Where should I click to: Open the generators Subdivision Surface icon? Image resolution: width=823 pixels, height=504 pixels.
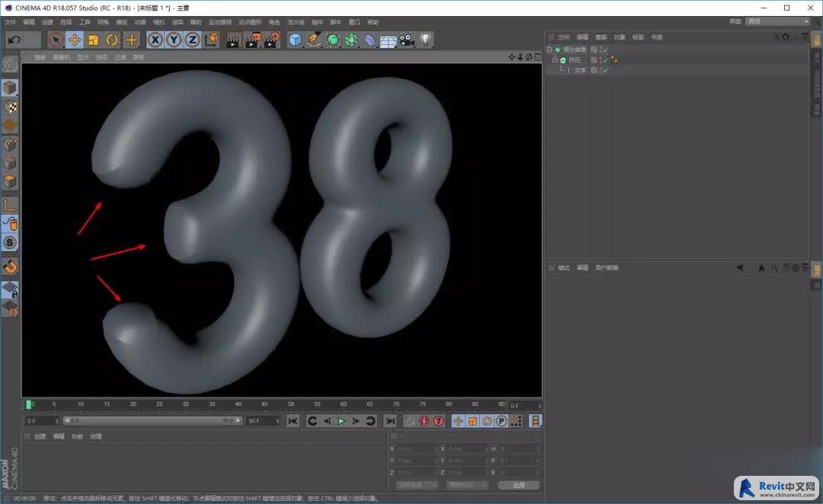tap(333, 40)
